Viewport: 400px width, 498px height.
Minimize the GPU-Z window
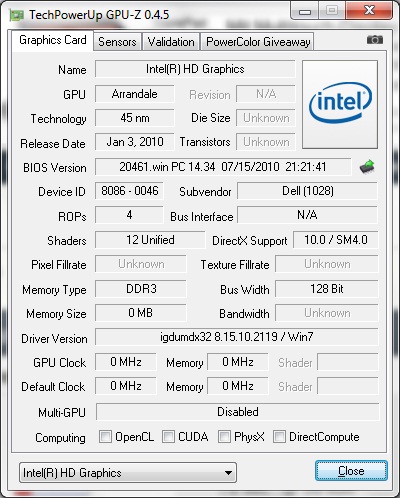[x=305, y=11]
